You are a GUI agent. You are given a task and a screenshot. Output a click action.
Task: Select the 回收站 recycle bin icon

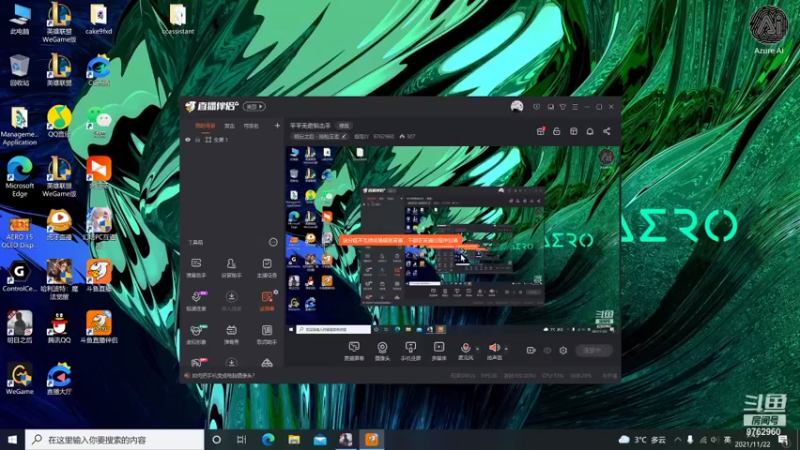coord(19,70)
